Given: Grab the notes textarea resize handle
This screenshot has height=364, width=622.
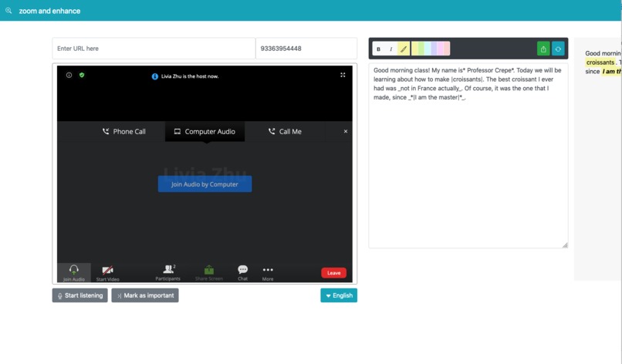Looking at the screenshot, I should [x=564, y=245].
